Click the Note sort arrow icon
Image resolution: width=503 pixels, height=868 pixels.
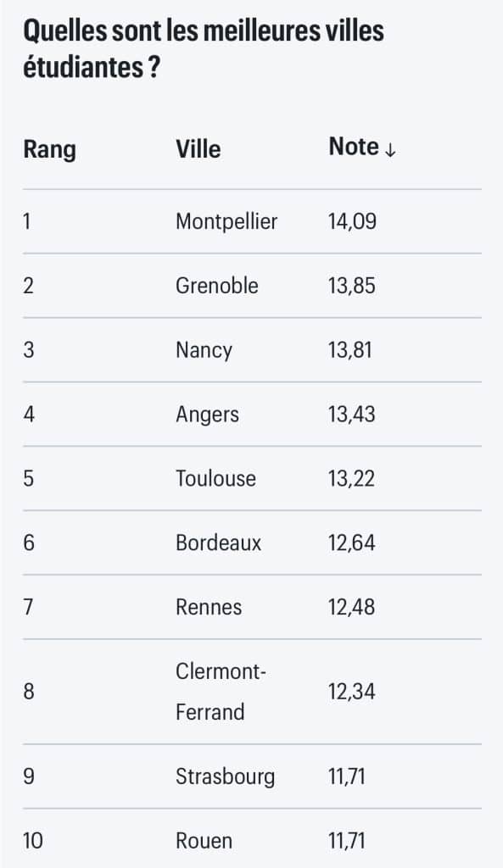click(x=390, y=149)
